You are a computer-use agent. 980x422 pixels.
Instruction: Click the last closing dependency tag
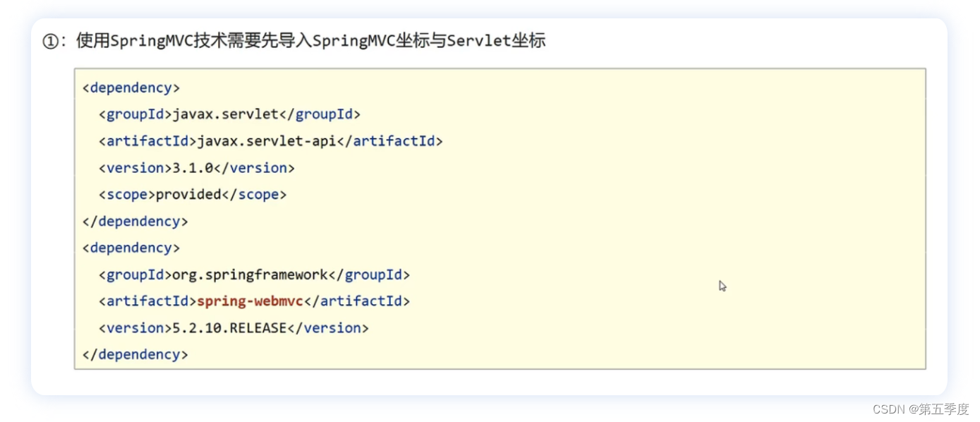[135, 355]
